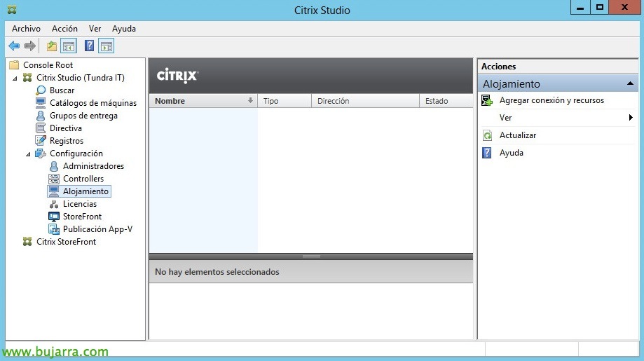Click the Alojamiento monitor icon in tree

54,191
